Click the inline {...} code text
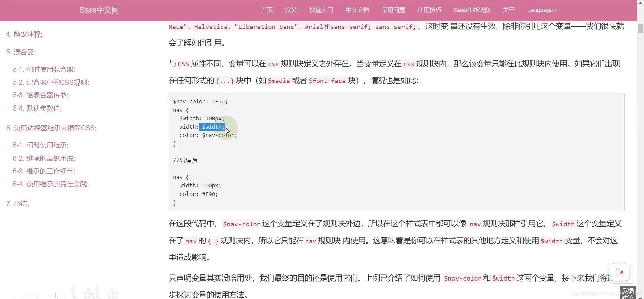 225,81
